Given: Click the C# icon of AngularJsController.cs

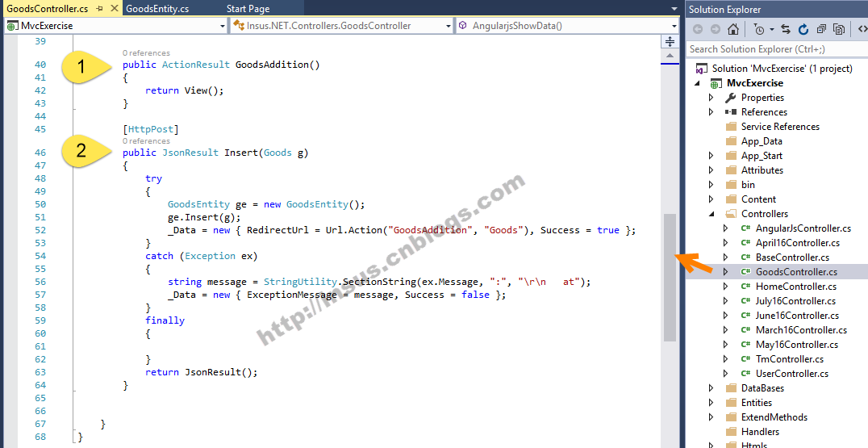Looking at the screenshot, I should (745, 228).
